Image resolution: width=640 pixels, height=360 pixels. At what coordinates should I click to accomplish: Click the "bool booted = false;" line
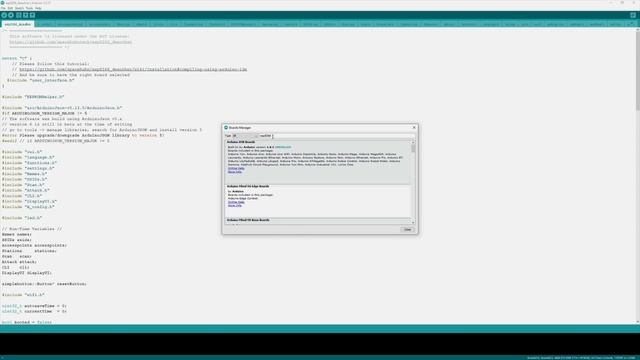[27, 322]
